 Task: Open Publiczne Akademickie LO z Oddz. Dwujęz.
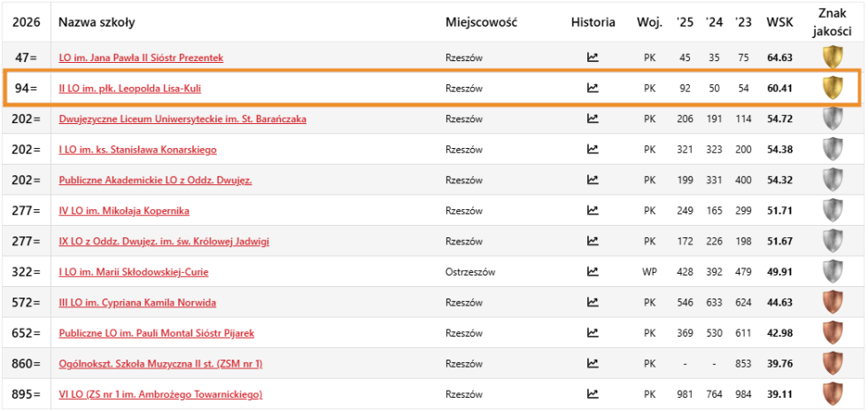[155, 181]
